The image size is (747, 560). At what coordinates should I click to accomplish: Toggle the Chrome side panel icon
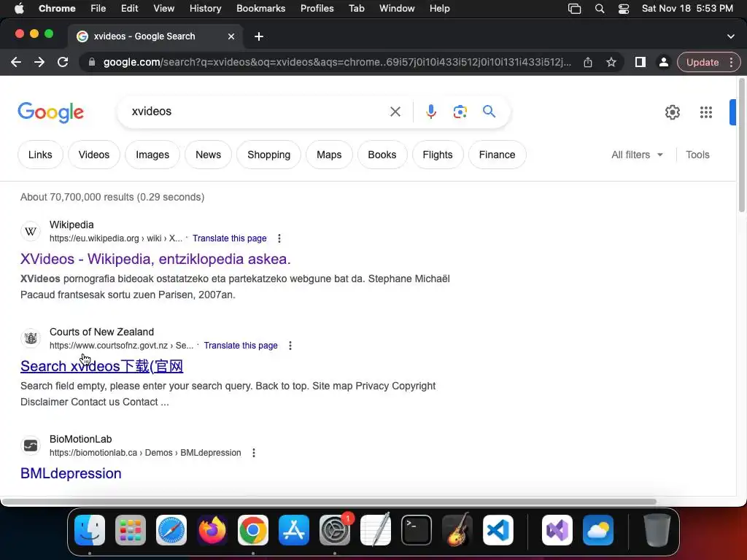click(640, 63)
